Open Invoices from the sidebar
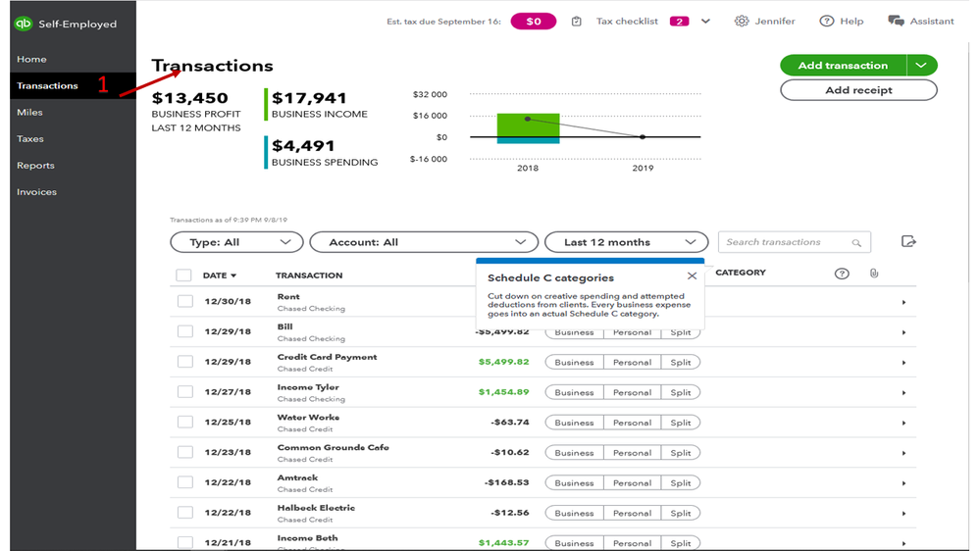Image resolution: width=980 pixels, height=551 pixels. [36, 192]
